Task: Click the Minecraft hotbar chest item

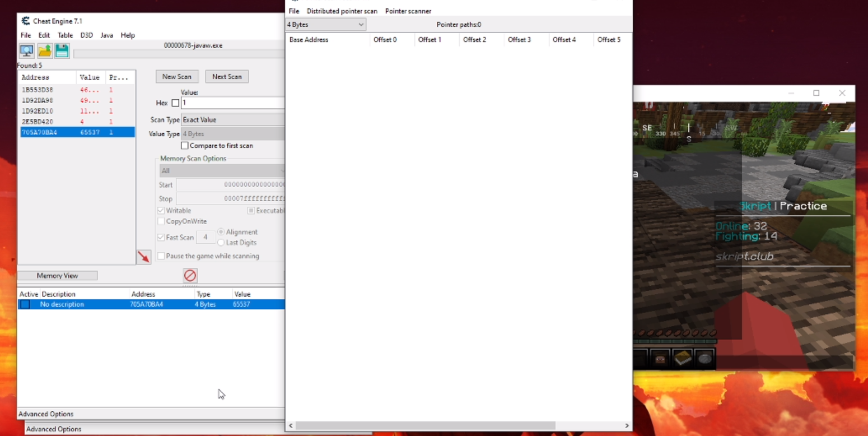Action: [x=660, y=358]
